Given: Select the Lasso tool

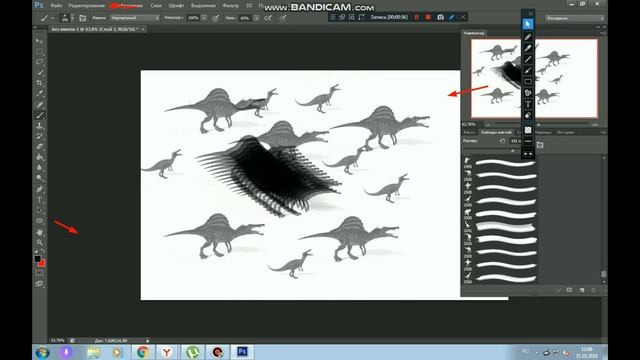Looking at the screenshot, I should click(x=39, y=62).
